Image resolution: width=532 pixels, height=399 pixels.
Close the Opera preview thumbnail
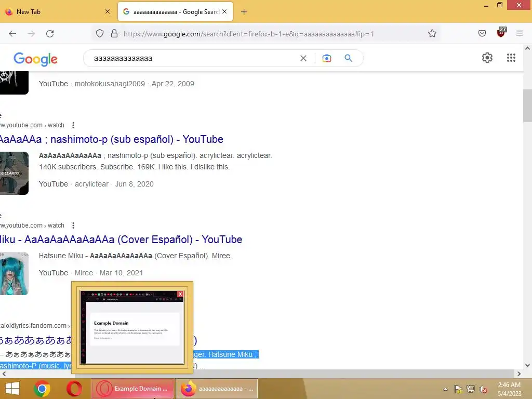click(180, 294)
